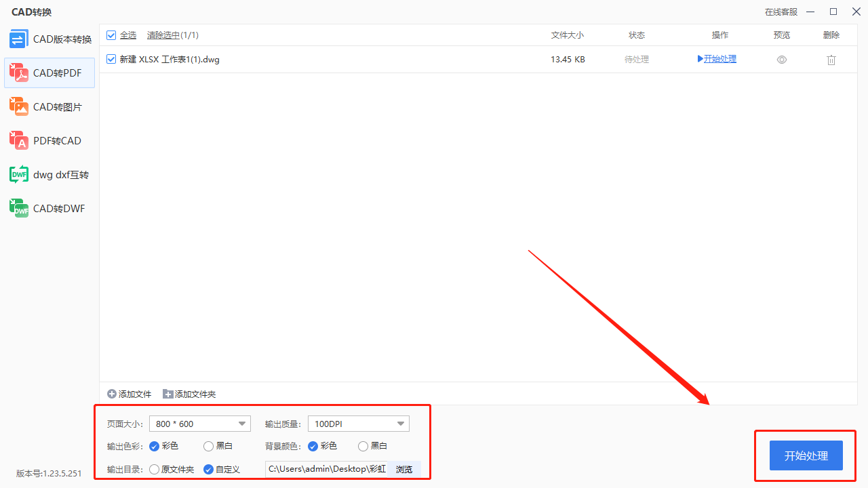
Task: Switch to CAD转图片 menu item
Action: (x=50, y=107)
